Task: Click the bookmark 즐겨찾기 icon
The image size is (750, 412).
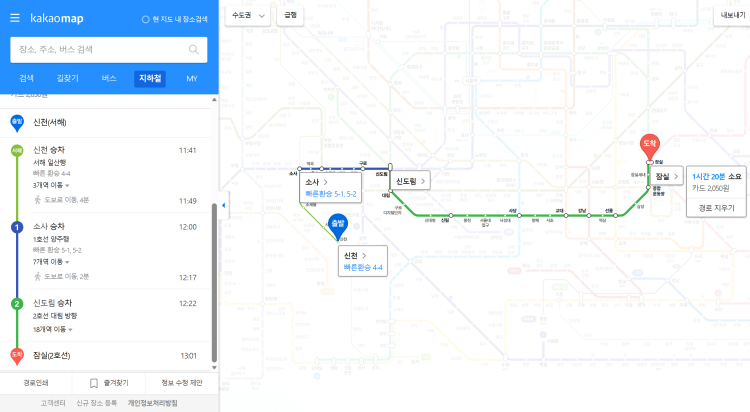Action: click(93, 382)
